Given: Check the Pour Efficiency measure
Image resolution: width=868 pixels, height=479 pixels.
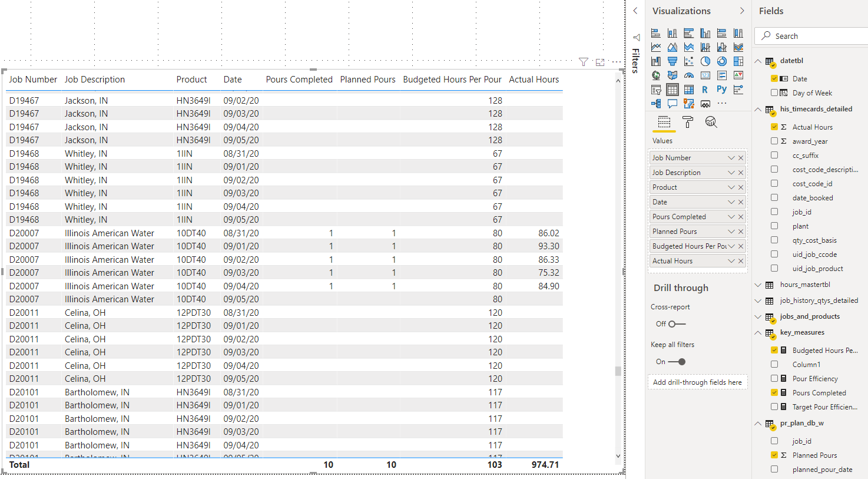Looking at the screenshot, I should point(774,378).
